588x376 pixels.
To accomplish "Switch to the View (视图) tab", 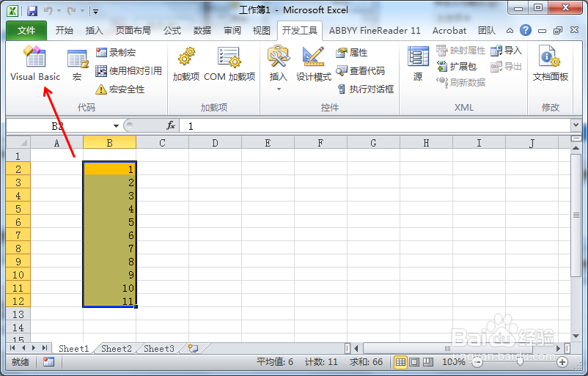I will (262, 30).
